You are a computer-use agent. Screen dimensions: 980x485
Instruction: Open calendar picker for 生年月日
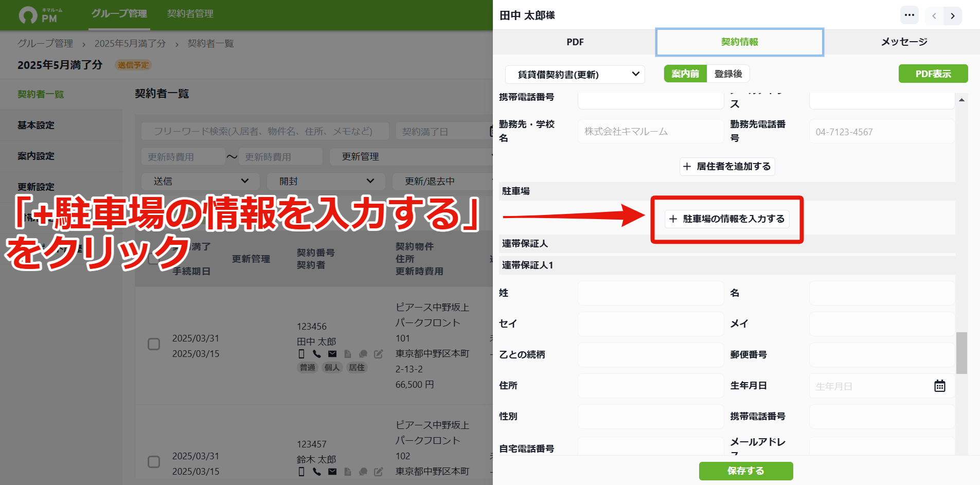[x=940, y=386]
